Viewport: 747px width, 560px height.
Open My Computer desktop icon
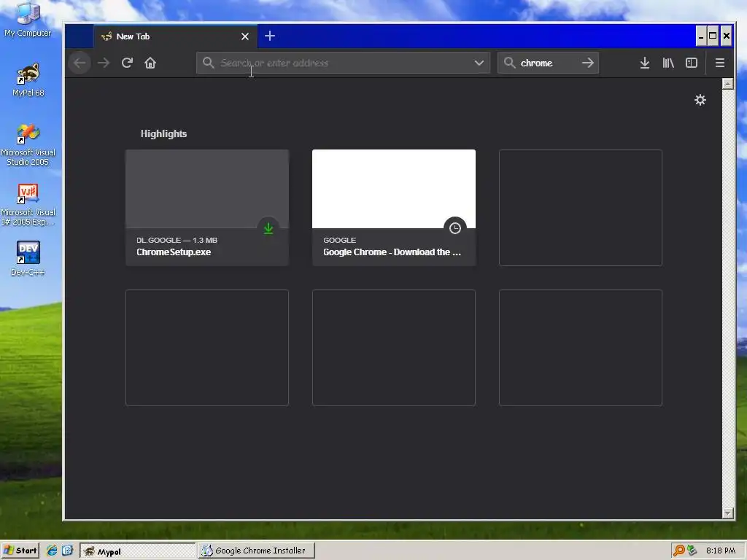tap(28, 20)
